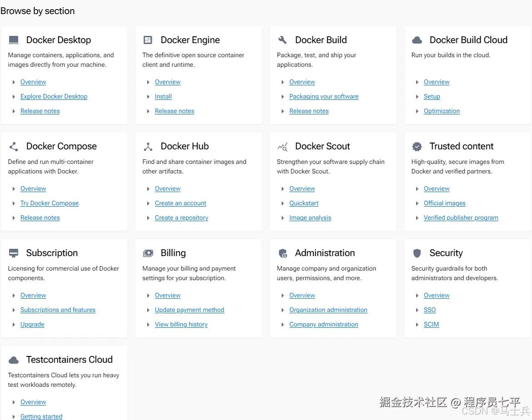Click the Docker Build Cloud cloud icon
The image size is (532, 420).
(x=417, y=40)
